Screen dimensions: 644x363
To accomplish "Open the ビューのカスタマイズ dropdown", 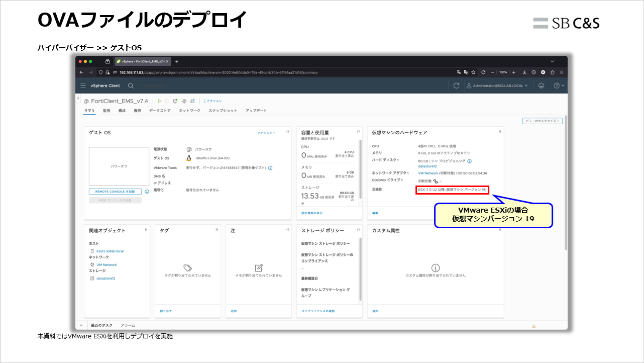I will [543, 121].
